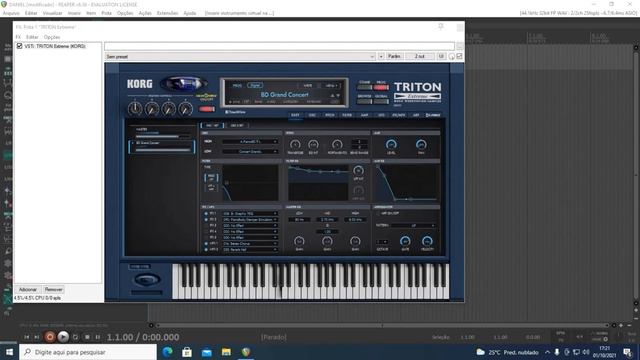Open the BROWSER button on TRITON
640x360 pixels.
click(x=364, y=102)
